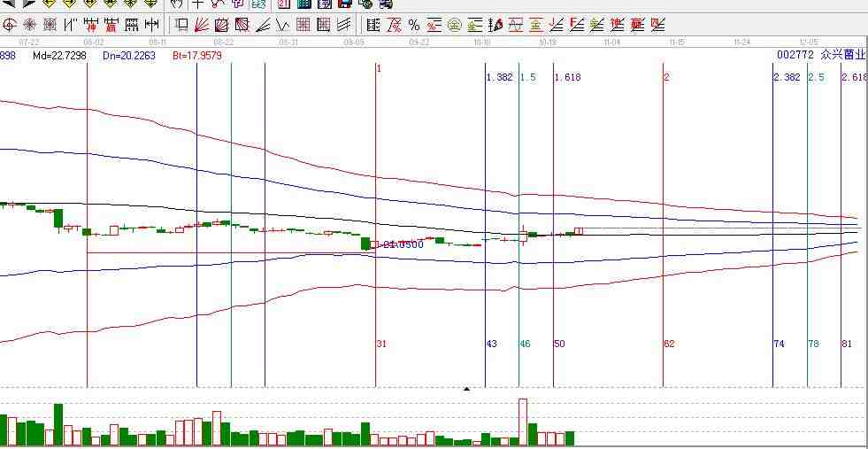Image resolution: width=868 pixels, height=449 pixels.
Task: Select the red Gann fan lines tool
Action: coord(201,25)
